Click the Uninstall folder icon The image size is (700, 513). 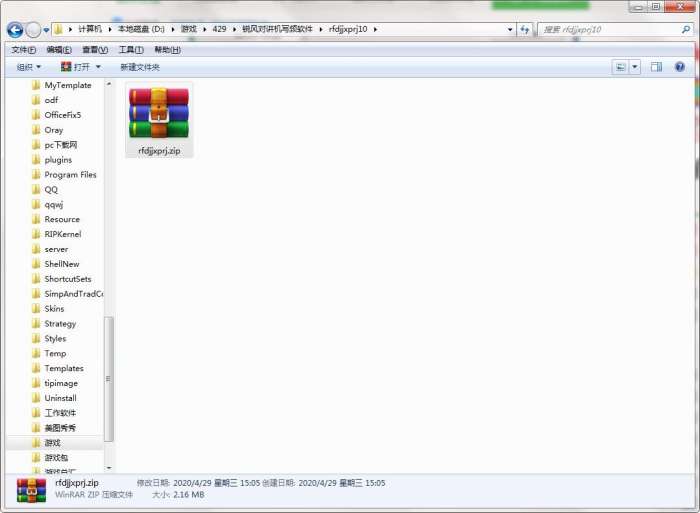coord(37,398)
